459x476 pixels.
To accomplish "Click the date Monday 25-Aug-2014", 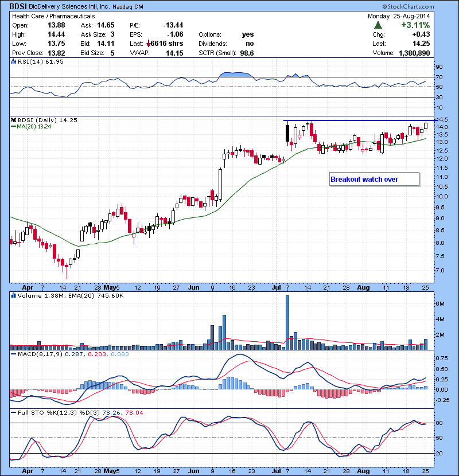I will [399, 16].
